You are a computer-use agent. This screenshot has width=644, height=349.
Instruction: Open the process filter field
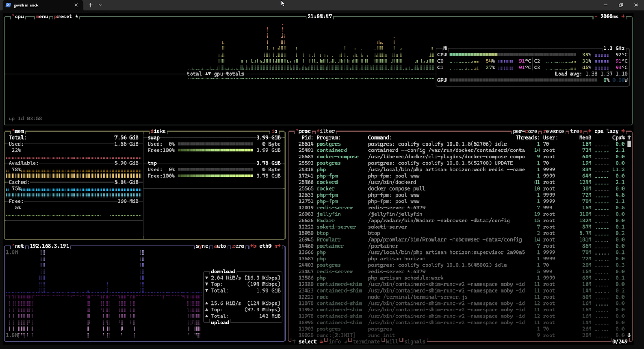(326, 131)
